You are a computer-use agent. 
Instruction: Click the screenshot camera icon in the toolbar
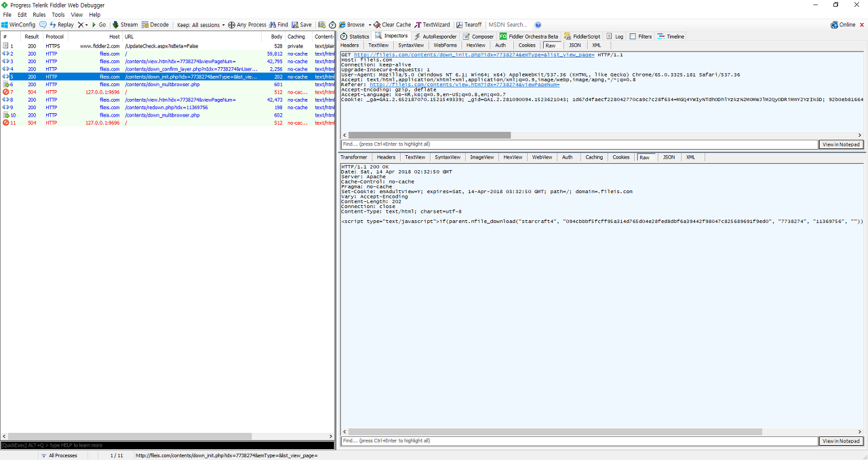(x=322, y=24)
